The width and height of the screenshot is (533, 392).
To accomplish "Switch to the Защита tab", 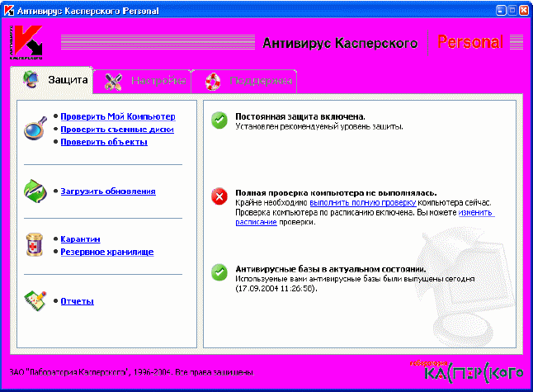I will coord(52,80).
